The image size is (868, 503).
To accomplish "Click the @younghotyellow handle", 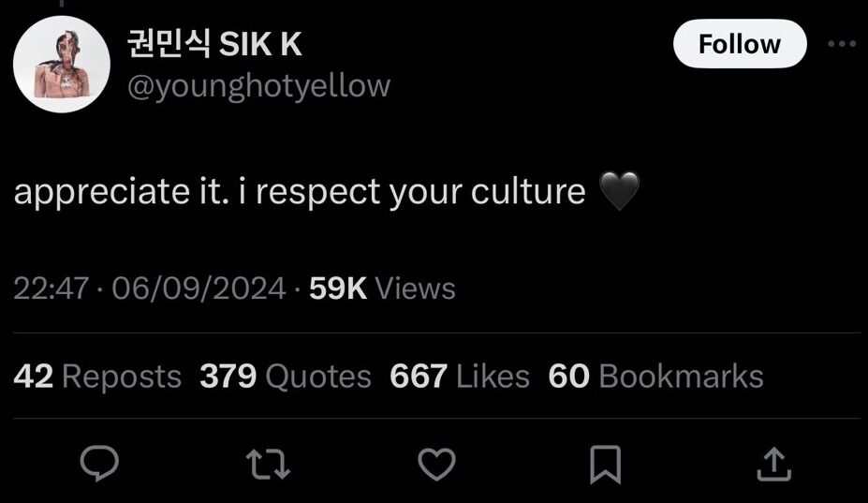I will (x=259, y=86).
